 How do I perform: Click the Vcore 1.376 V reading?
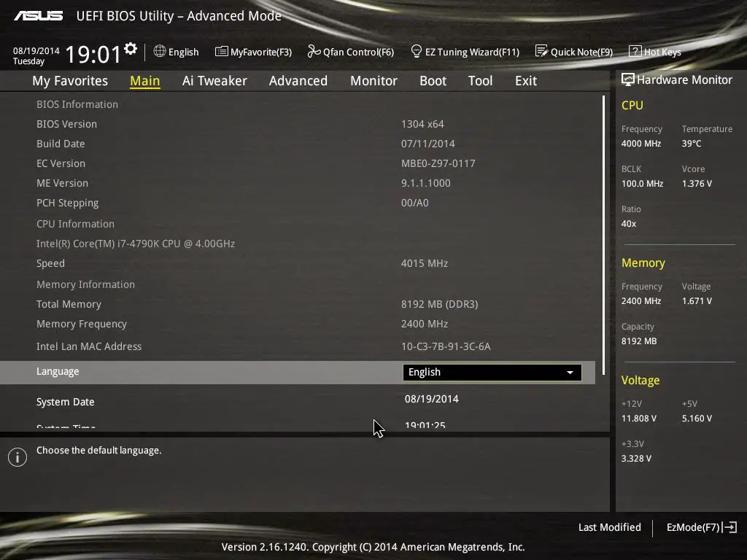click(697, 183)
